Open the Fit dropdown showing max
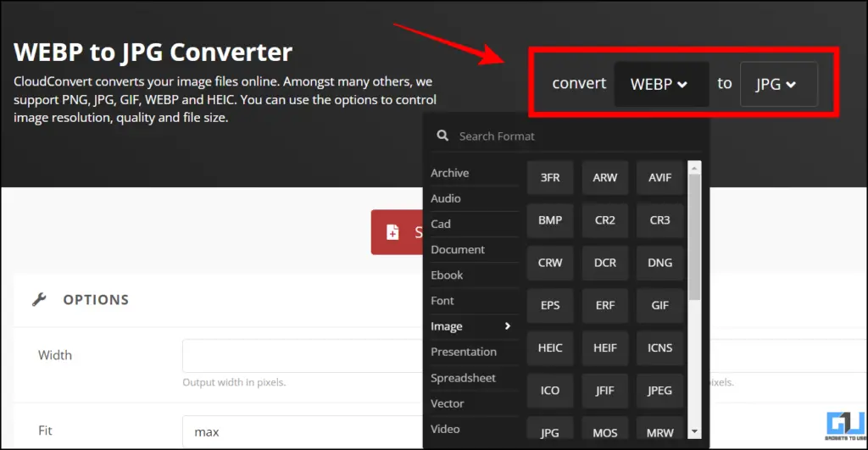Screen dimensions: 868x450 [303, 431]
